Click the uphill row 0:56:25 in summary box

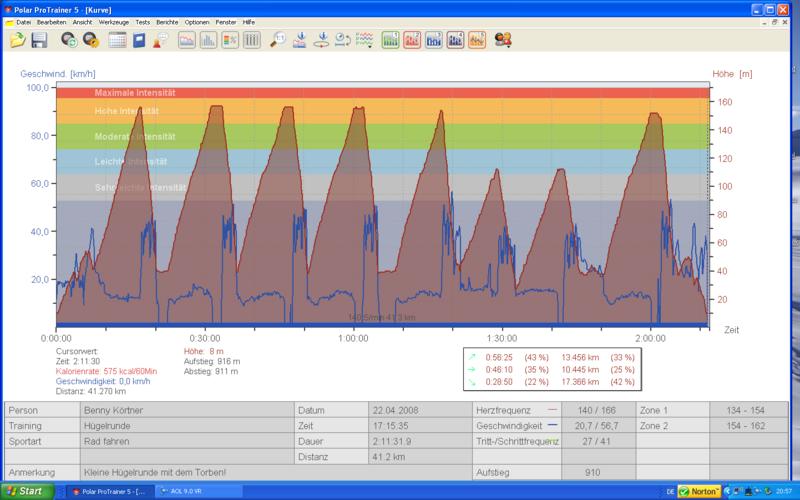[x=552, y=357]
